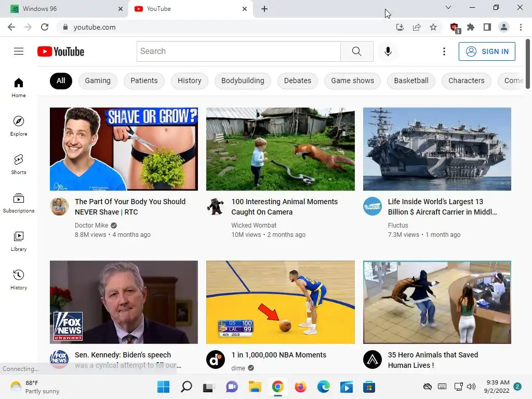Viewport: 532px width, 399px height.
Task: Select the All filter chip
Action: point(61,81)
